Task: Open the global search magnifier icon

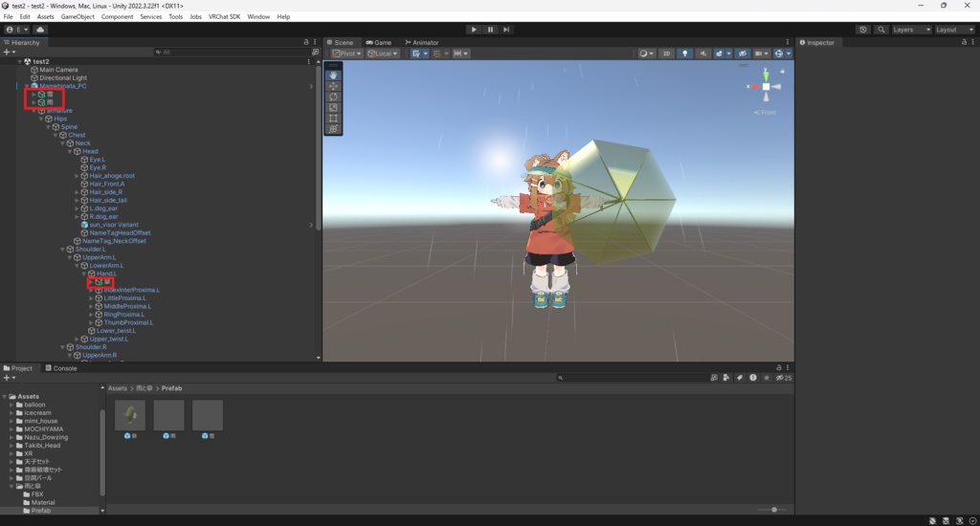Action: [880, 30]
